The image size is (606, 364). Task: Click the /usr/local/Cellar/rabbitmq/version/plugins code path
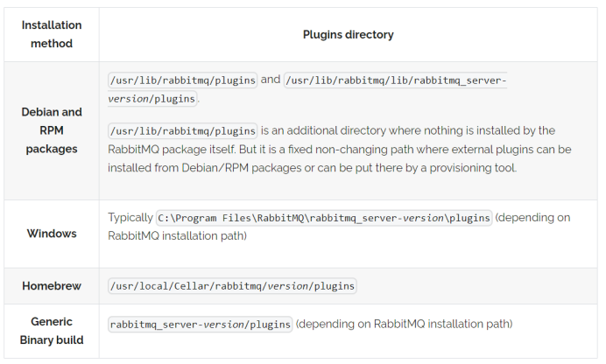(232, 286)
